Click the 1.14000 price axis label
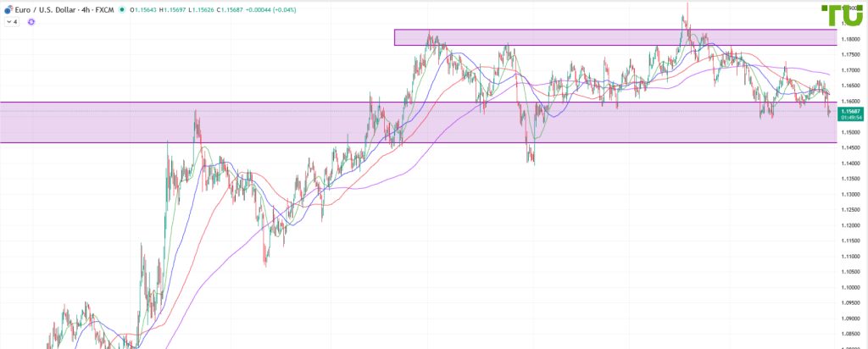 point(849,163)
